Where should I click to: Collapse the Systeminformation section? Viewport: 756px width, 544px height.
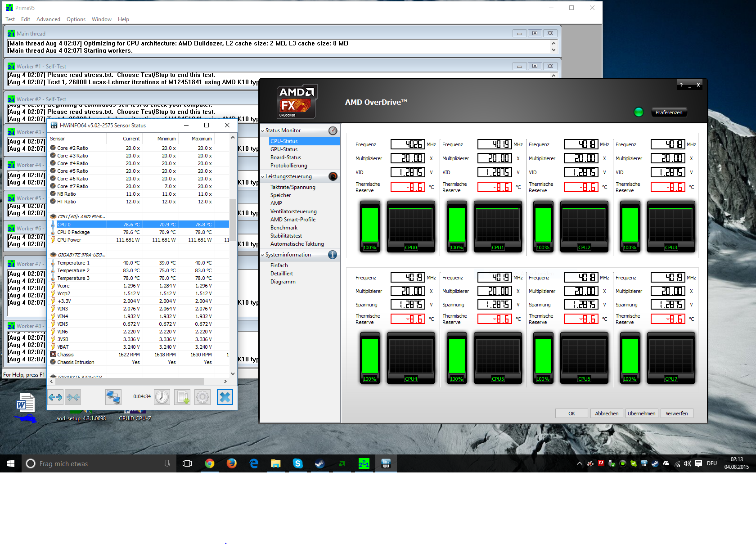pyautogui.click(x=262, y=255)
